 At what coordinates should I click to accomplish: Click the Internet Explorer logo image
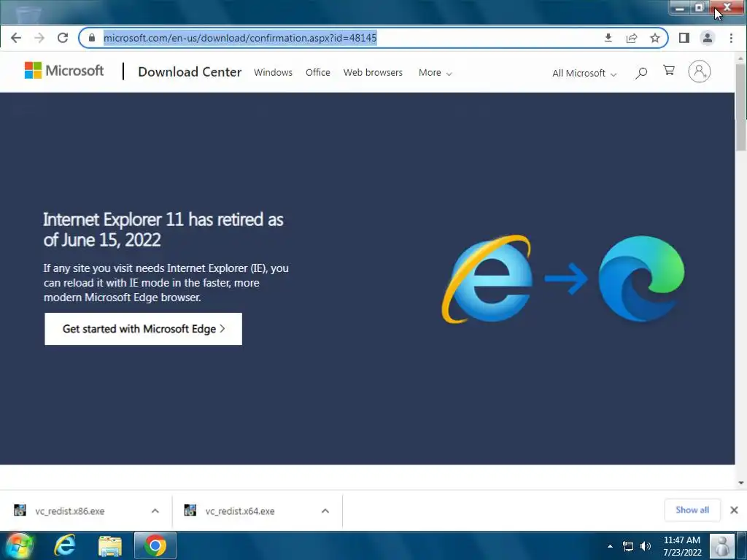487,279
